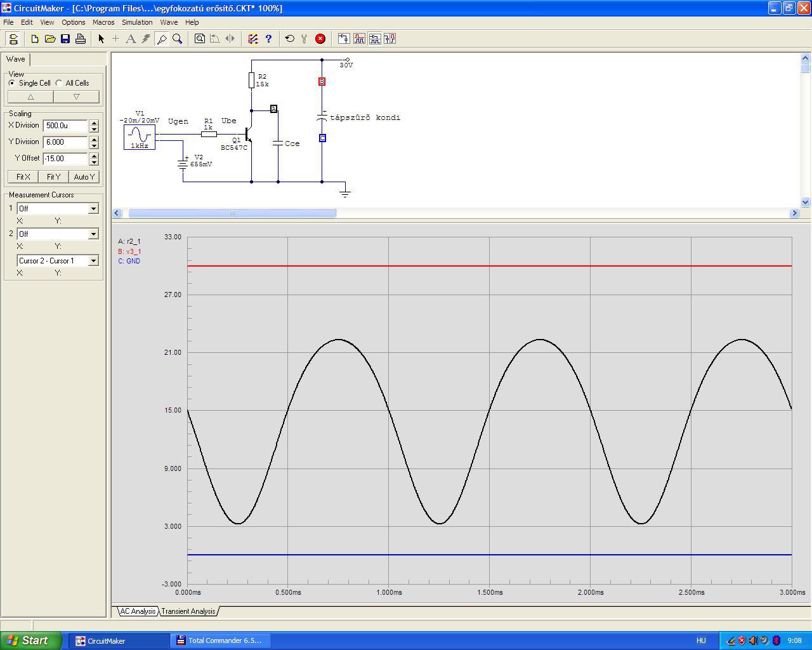Viewport: 812px width, 650px height.
Task: Decrease the X Division value
Action: pos(94,129)
